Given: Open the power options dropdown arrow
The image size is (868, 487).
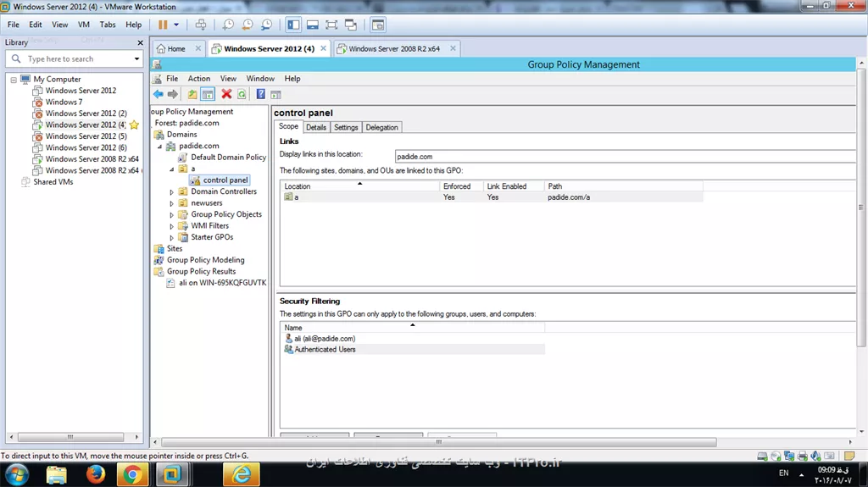Looking at the screenshot, I should 176,25.
